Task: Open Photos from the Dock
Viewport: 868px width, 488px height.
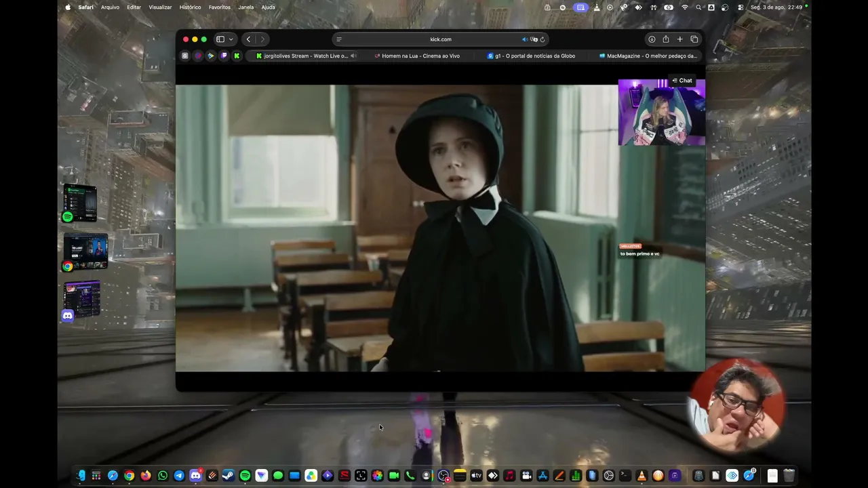Action: [x=377, y=476]
